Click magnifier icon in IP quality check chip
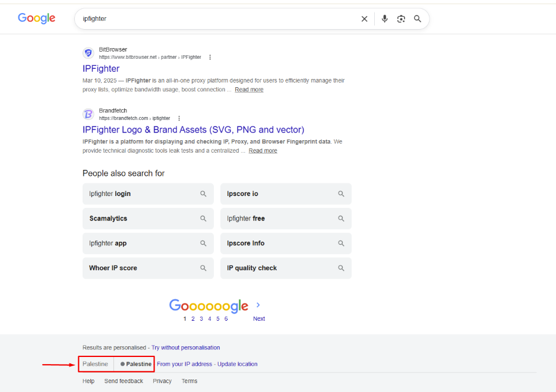 coord(341,268)
